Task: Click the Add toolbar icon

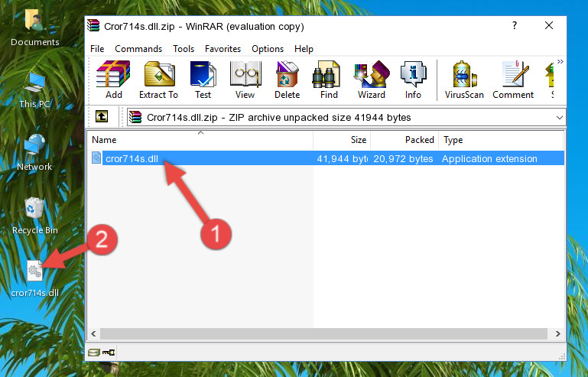Action: pyautogui.click(x=113, y=80)
